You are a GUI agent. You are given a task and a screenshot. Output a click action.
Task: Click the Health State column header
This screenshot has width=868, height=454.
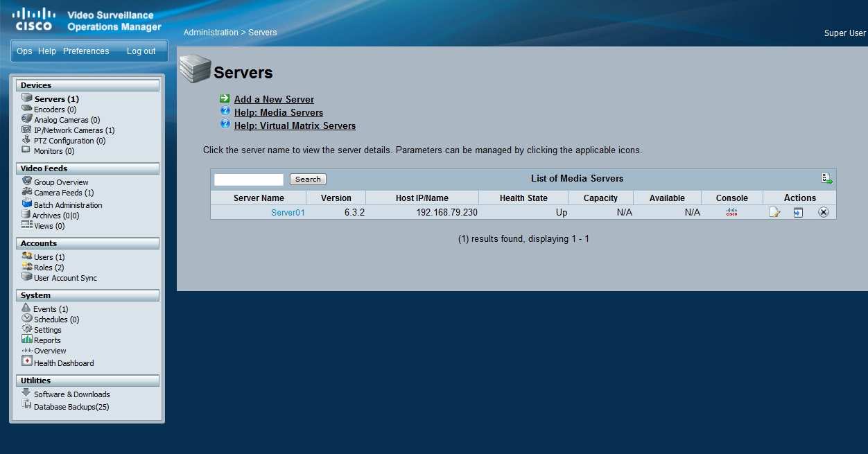coord(523,198)
